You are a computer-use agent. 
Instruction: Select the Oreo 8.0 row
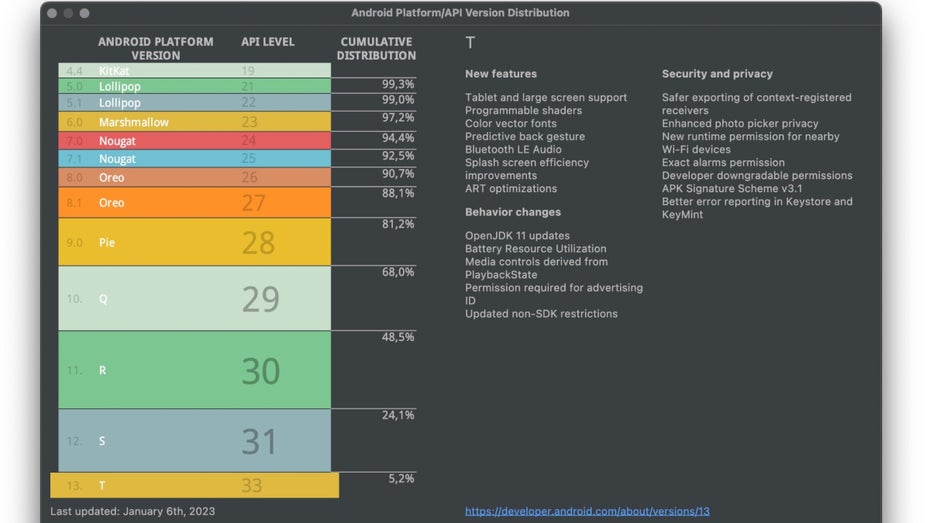click(x=194, y=177)
